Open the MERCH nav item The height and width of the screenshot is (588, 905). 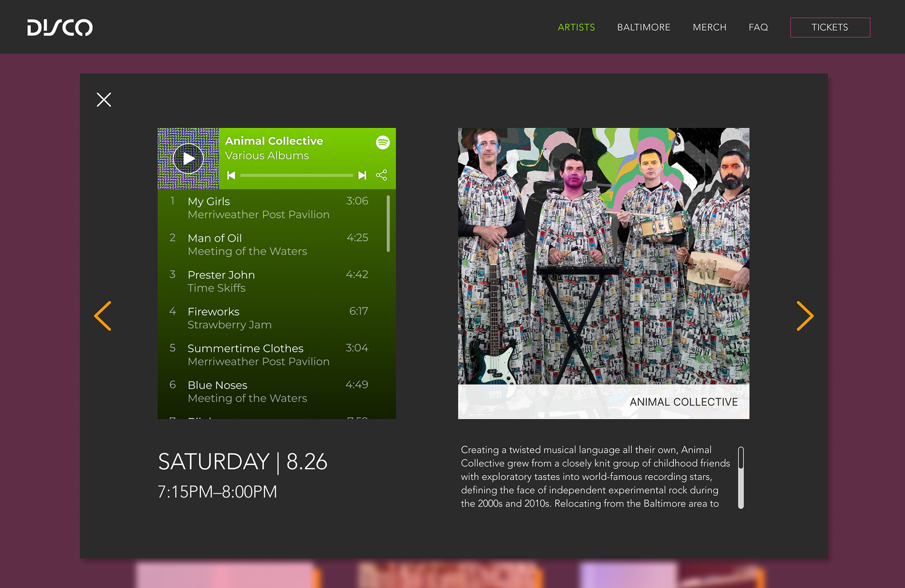coord(709,27)
